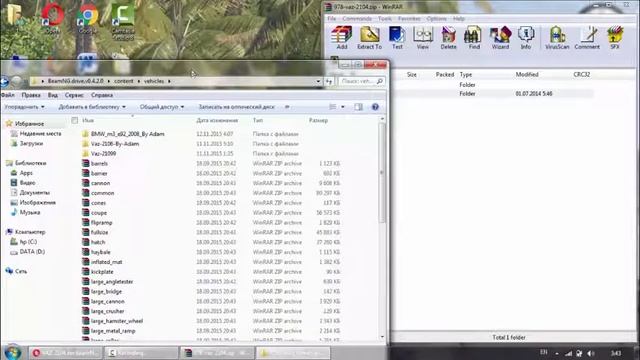640x360 pixels.
Task: Select the coupe ZIP archive
Action: [99, 213]
